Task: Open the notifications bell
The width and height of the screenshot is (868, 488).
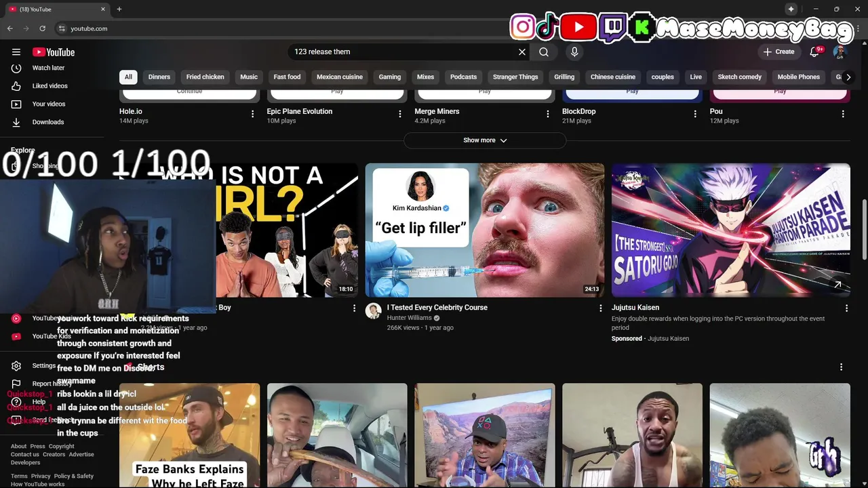Action: click(816, 52)
